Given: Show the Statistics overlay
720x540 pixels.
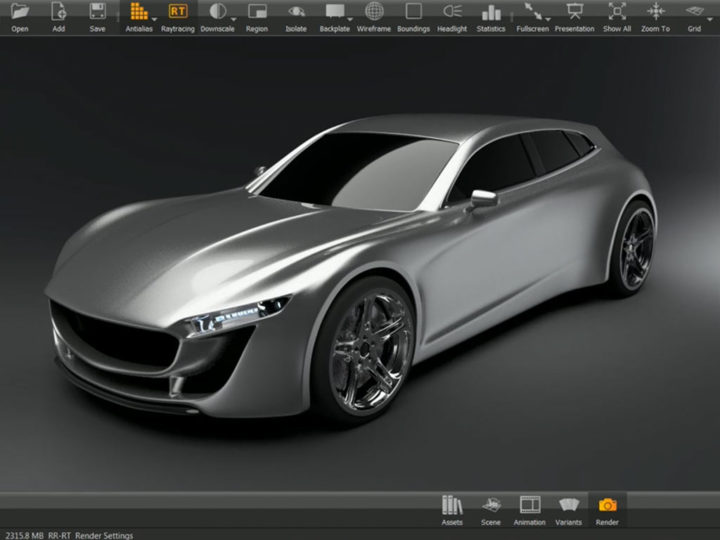Looking at the screenshot, I should [x=491, y=17].
